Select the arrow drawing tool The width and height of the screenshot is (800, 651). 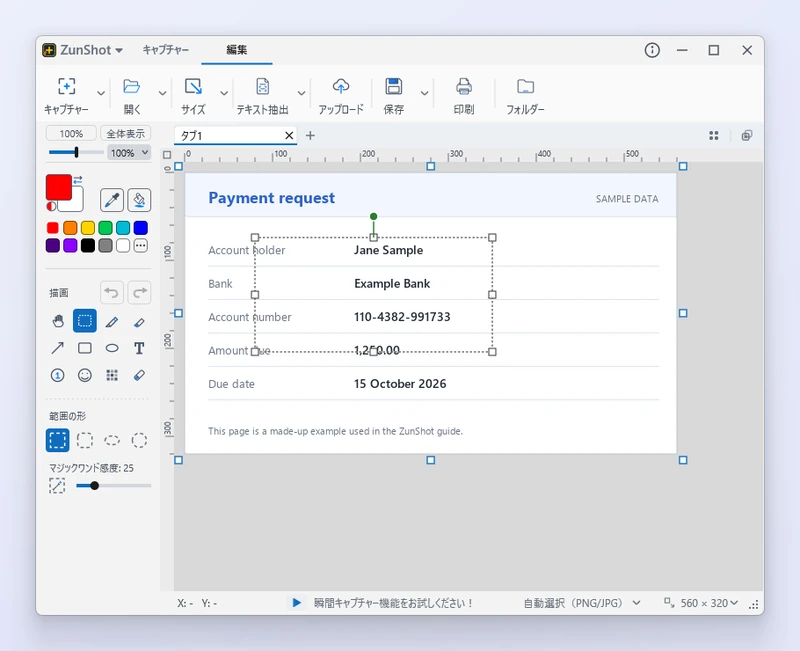[x=58, y=348]
